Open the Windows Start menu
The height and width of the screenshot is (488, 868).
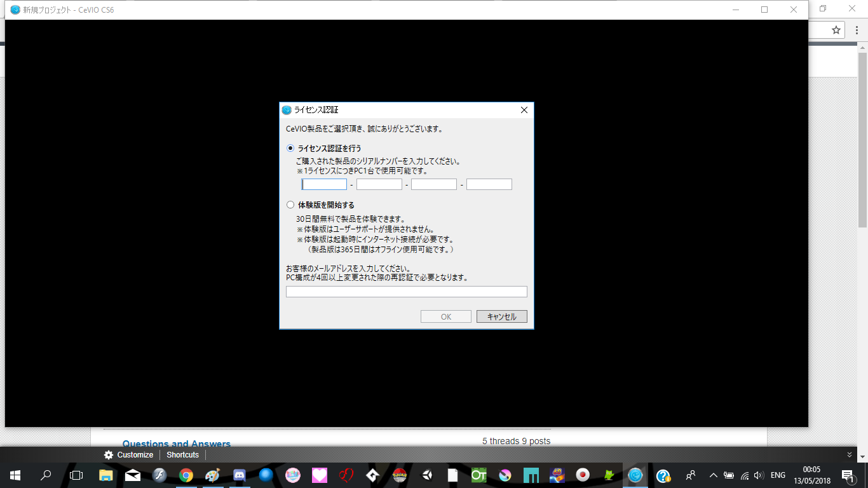(x=15, y=475)
